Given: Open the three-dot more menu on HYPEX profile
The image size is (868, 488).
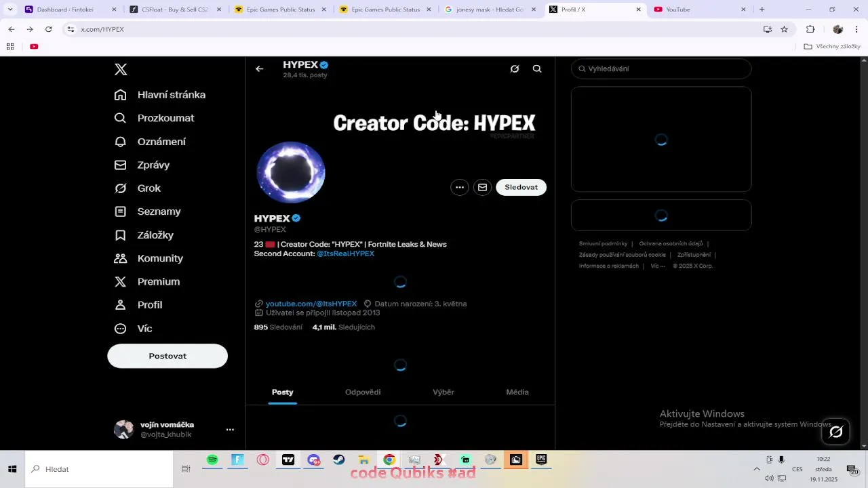Looking at the screenshot, I should tap(460, 187).
